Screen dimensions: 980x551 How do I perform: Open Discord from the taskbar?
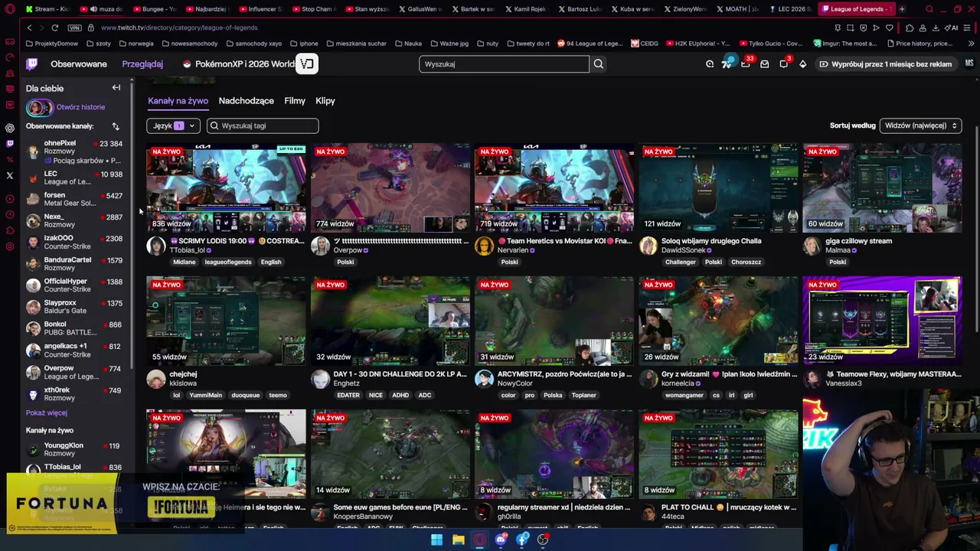[501, 540]
